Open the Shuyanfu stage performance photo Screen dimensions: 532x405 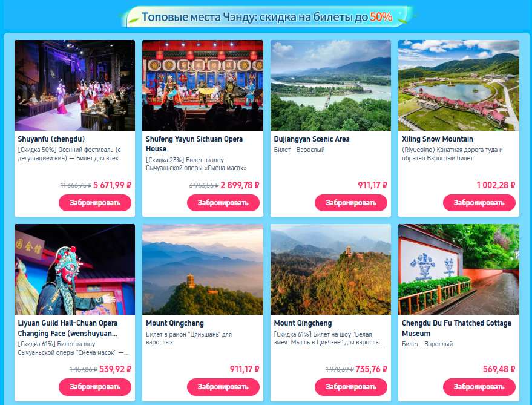[74, 85]
